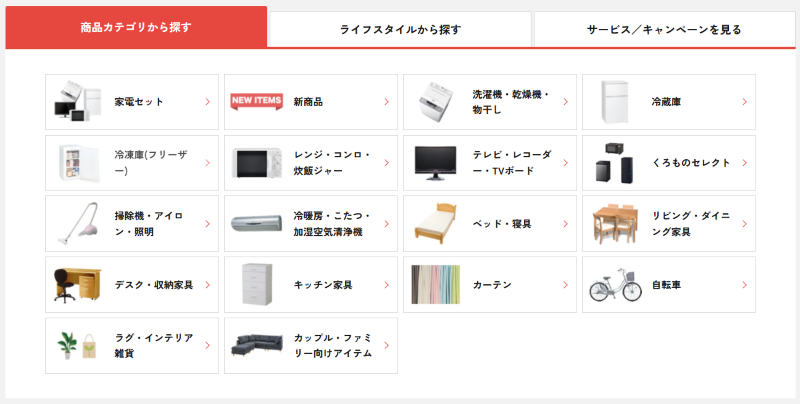Click the washing machine icon
This screenshot has height=404, width=800.
coord(436,101)
